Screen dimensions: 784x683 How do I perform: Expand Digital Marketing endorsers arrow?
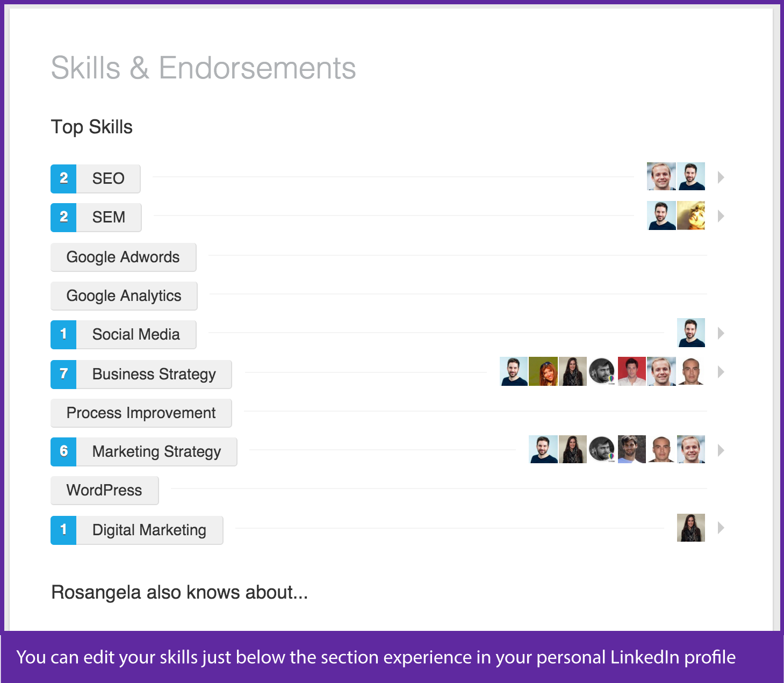coord(721,528)
